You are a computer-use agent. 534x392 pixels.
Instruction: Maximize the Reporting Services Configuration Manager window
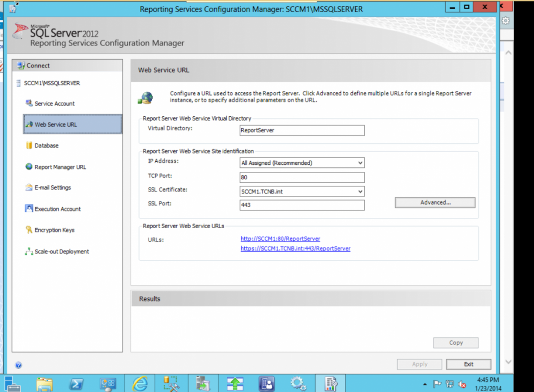click(x=467, y=7)
